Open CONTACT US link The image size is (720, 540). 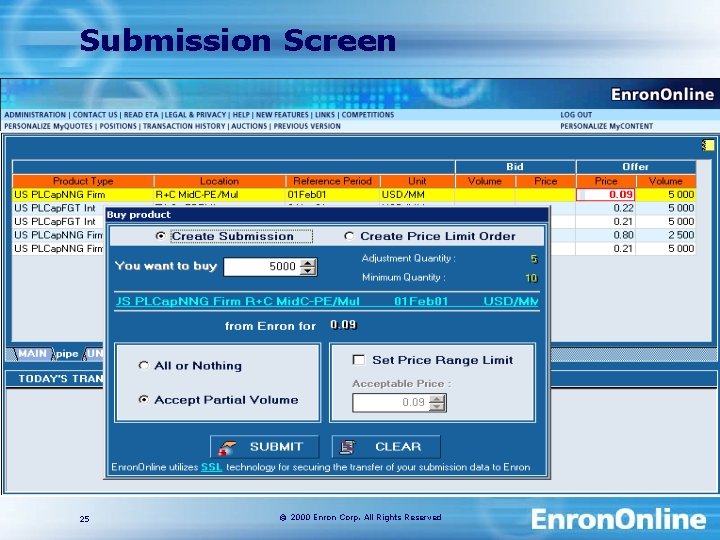pos(95,115)
